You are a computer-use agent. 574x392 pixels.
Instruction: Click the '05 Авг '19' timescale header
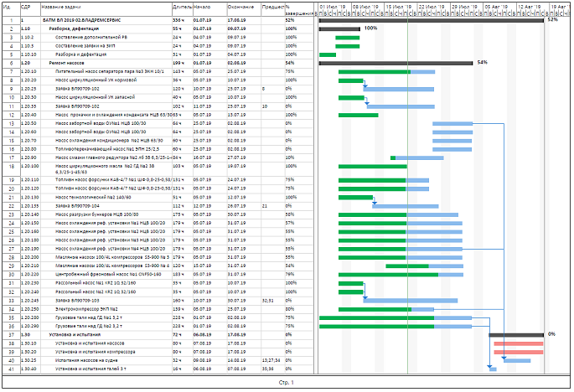497,7
